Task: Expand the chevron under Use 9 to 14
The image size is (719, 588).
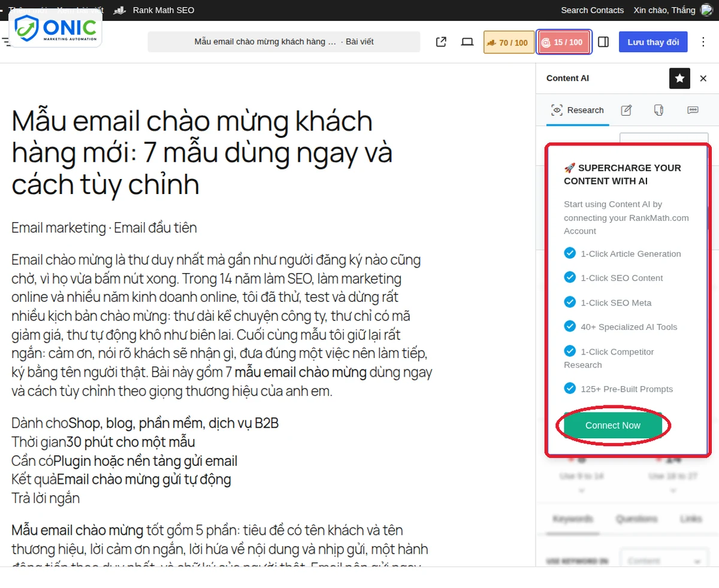Action: pyautogui.click(x=581, y=490)
